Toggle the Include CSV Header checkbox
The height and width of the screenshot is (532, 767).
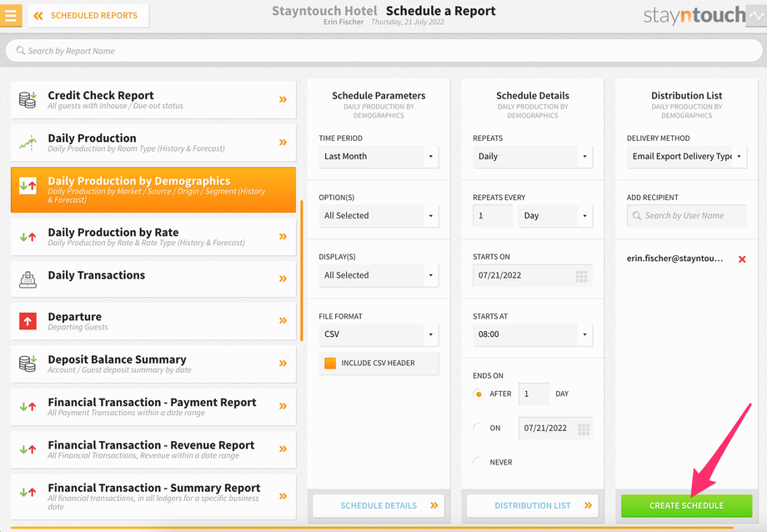[330, 364]
